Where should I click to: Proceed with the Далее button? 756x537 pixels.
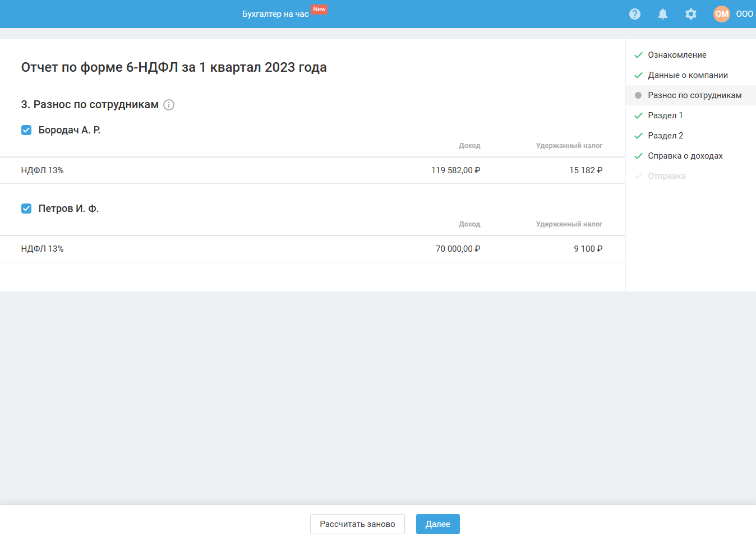(438, 524)
